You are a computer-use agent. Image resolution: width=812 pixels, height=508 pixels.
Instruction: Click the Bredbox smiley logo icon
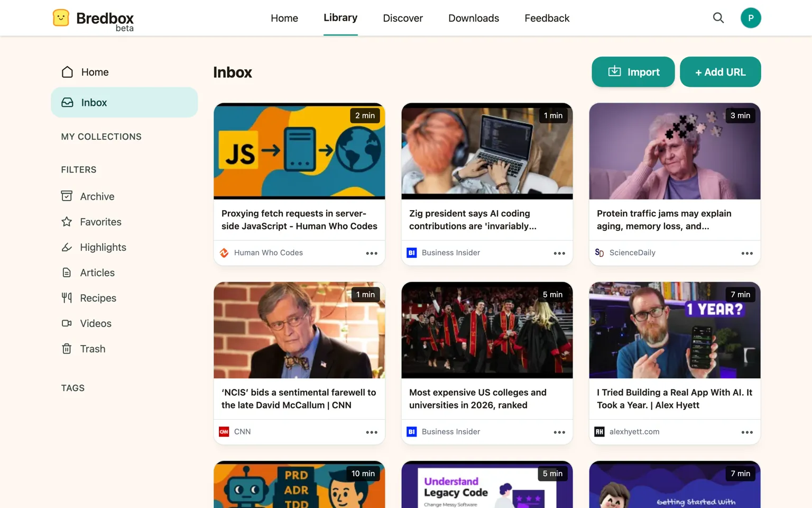coord(61,18)
